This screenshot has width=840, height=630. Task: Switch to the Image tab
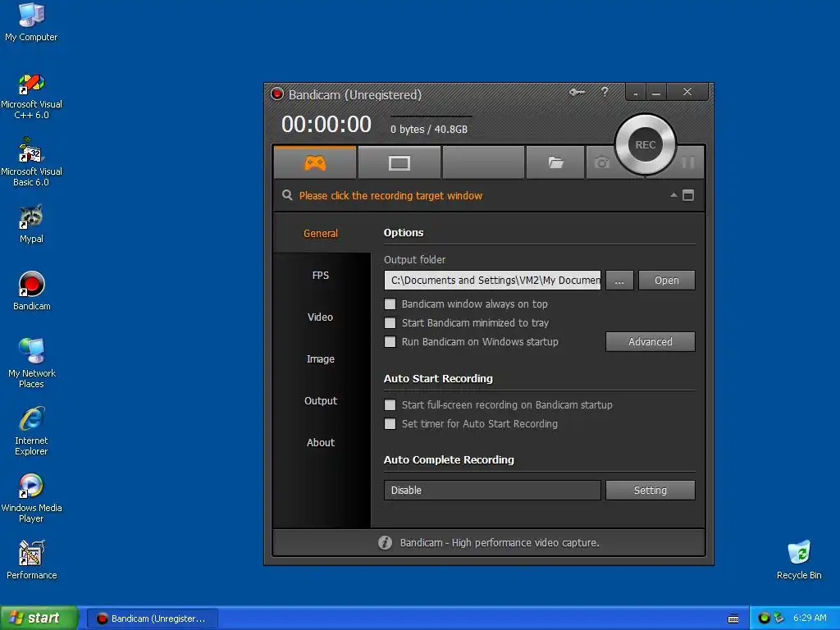[x=321, y=358]
